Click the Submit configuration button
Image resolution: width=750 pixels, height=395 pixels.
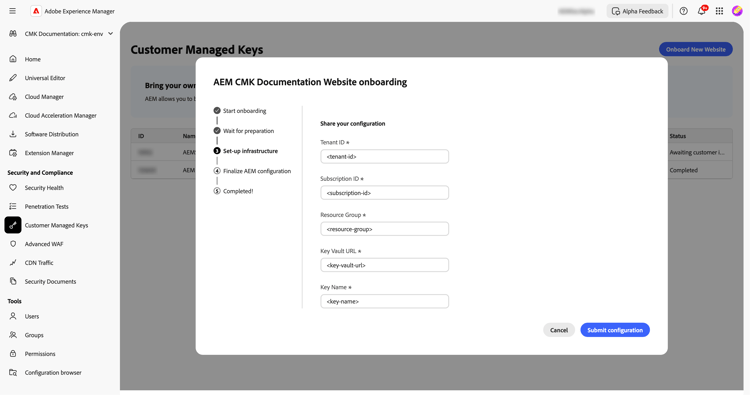615,330
